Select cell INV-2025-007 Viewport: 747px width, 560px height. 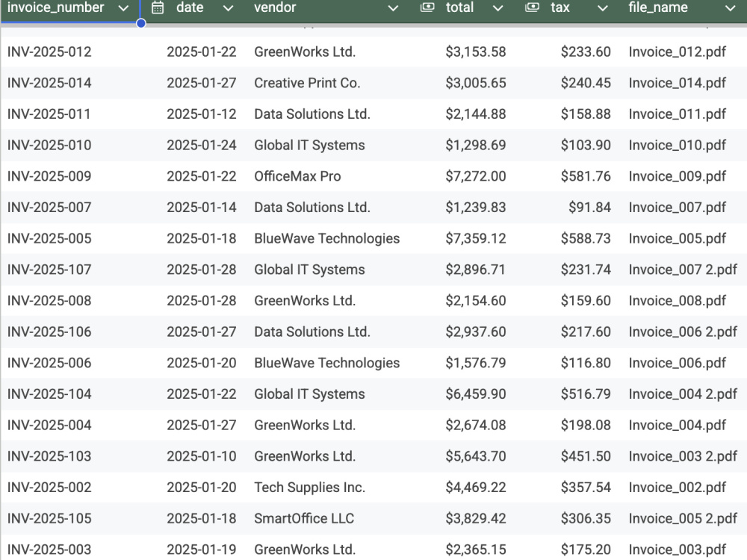click(x=49, y=207)
